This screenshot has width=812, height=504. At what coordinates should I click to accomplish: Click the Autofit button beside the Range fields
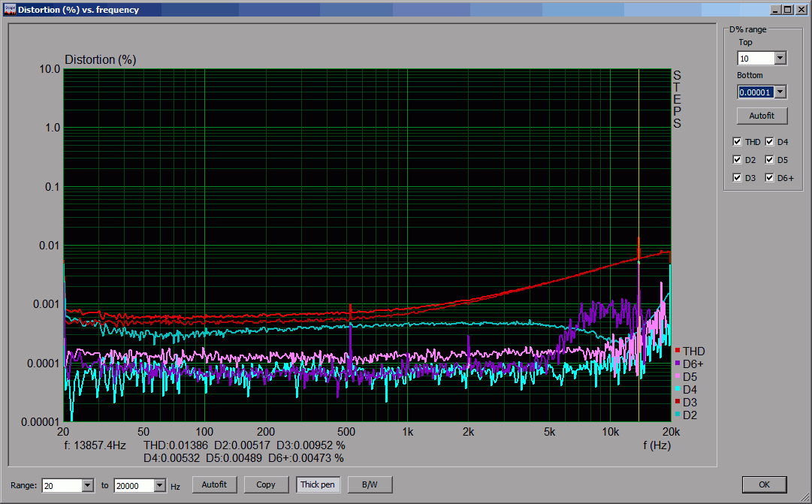tap(214, 484)
